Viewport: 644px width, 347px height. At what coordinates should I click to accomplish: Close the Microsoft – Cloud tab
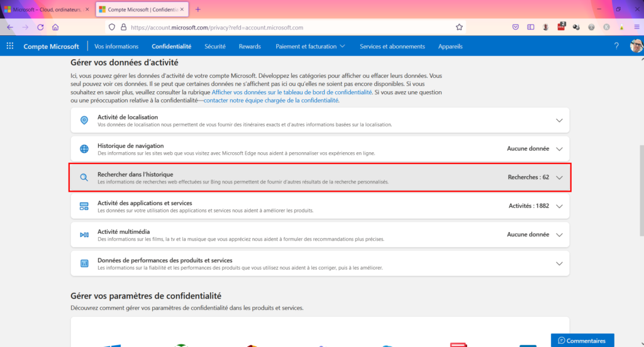click(87, 9)
